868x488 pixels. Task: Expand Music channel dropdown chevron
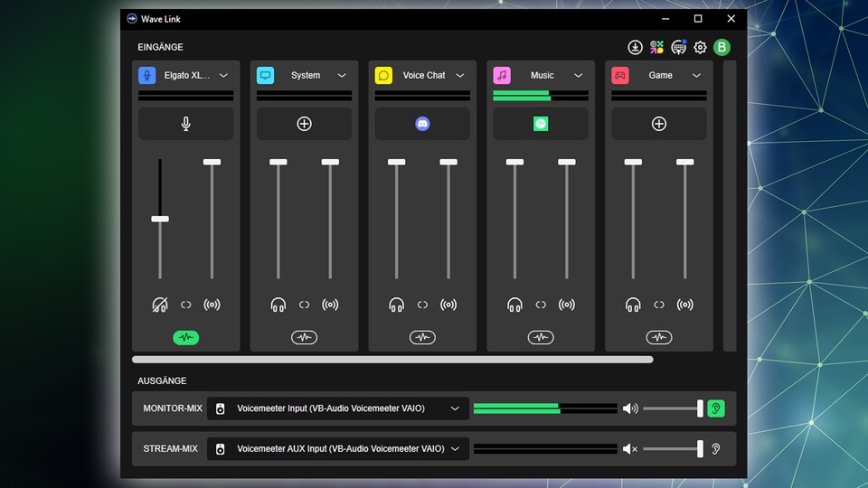[579, 75]
